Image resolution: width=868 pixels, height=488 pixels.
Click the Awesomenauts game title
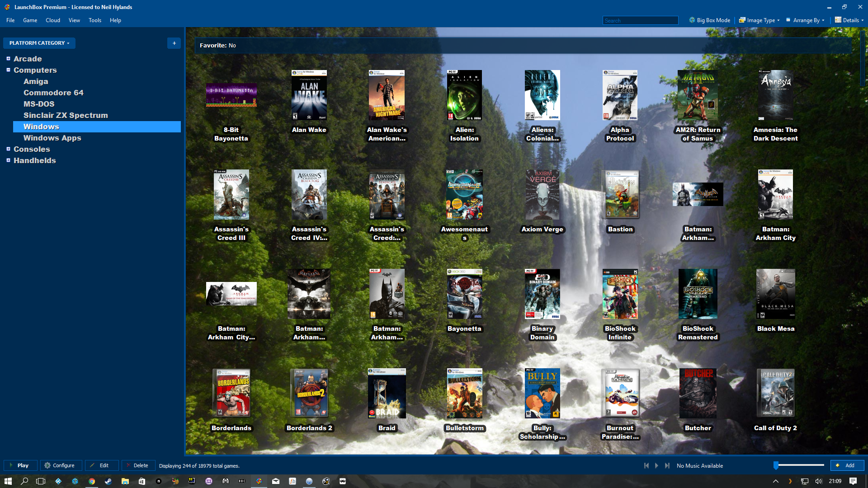(464, 233)
